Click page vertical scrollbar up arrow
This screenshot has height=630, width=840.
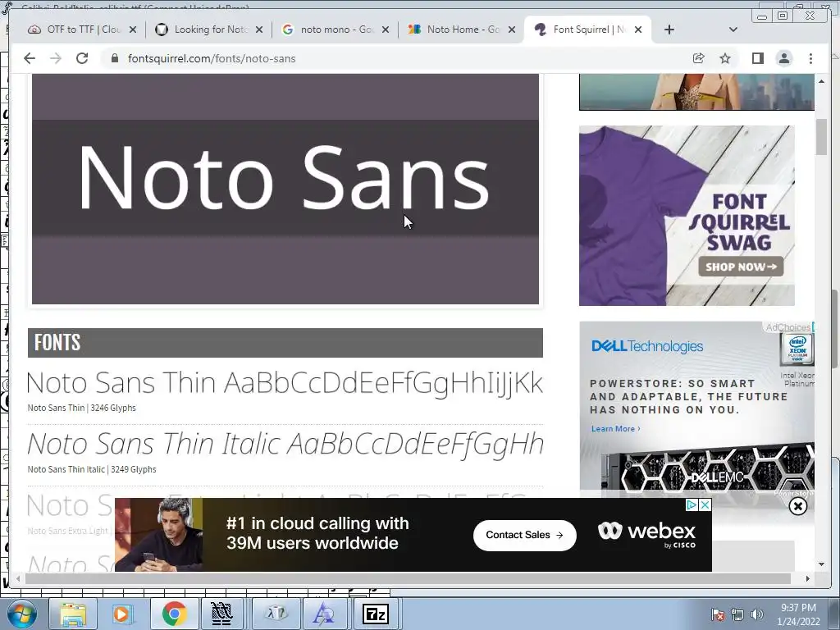click(x=821, y=81)
